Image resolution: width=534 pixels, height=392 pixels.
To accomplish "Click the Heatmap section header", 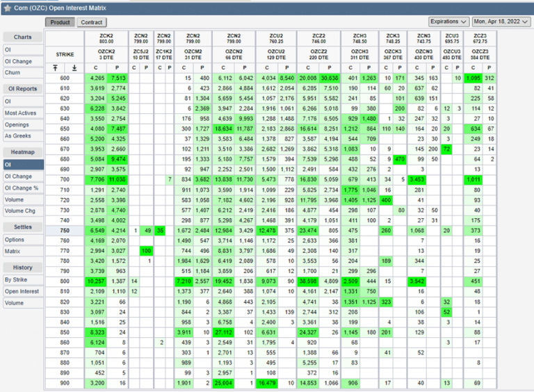I will [x=23, y=152].
